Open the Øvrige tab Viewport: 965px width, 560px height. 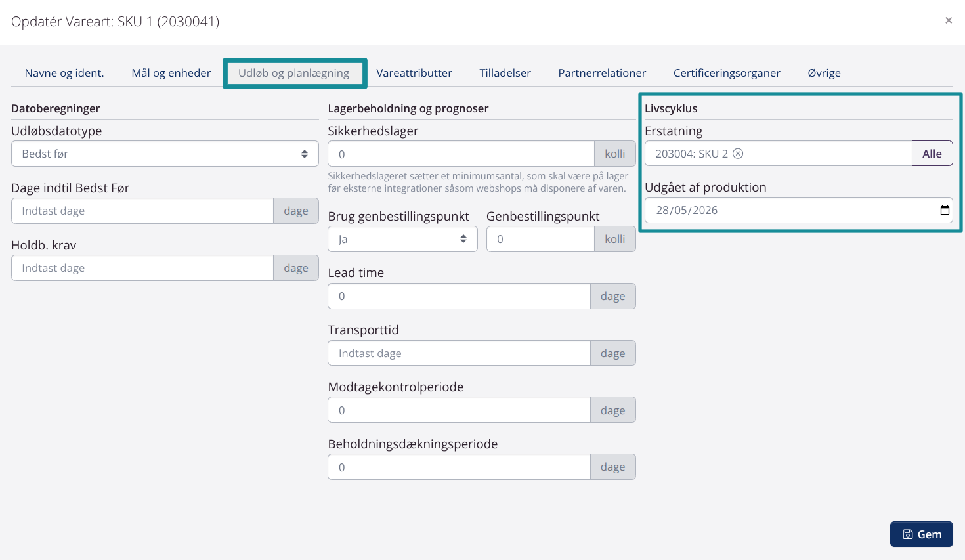[x=824, y=73]
